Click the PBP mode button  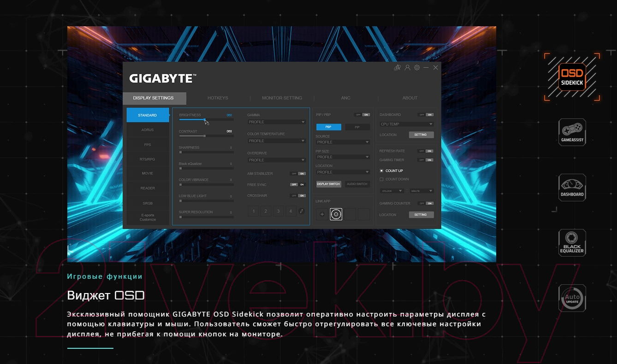click(328, 127)
